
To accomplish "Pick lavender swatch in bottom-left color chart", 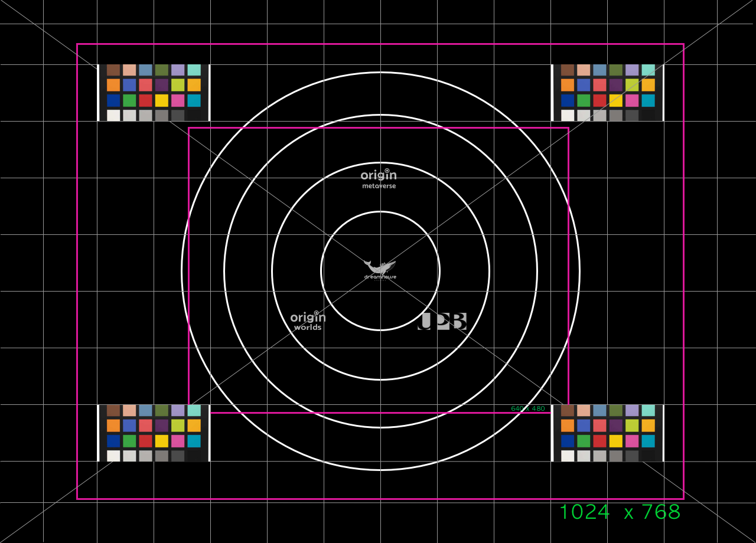I will pyautogui.click(x=178, y=411).
